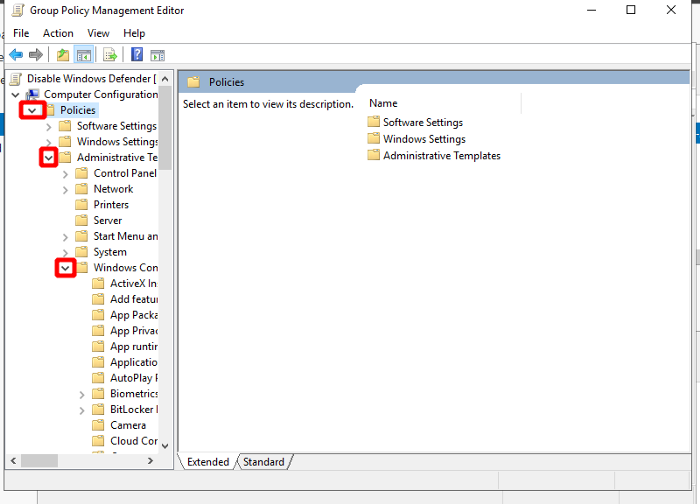
Task: Click tree pane vertical scrollbar up arrow
Action: pyautogui.click(x=165, y=79)
